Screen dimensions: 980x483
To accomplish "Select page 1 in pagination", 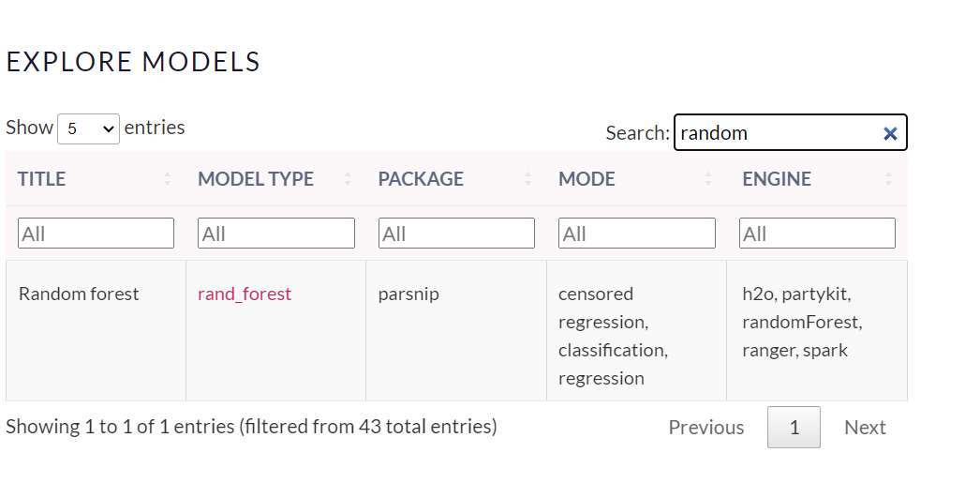I will pyautogui.click(x=794, y=428).
